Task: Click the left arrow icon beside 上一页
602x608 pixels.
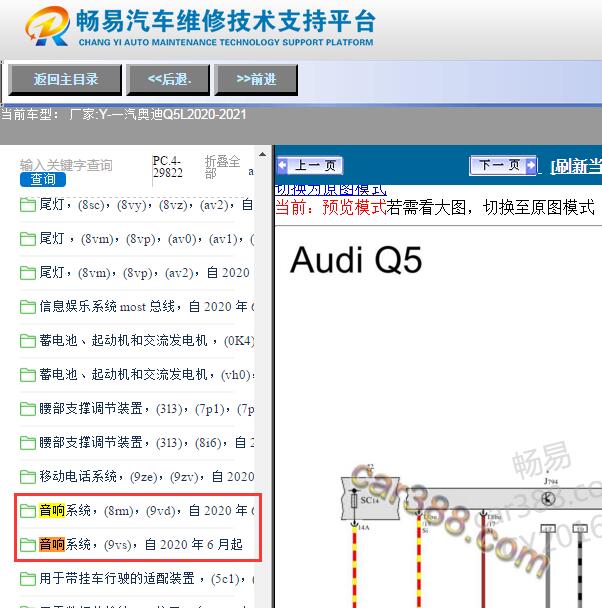Action: [x=283, y=165]
